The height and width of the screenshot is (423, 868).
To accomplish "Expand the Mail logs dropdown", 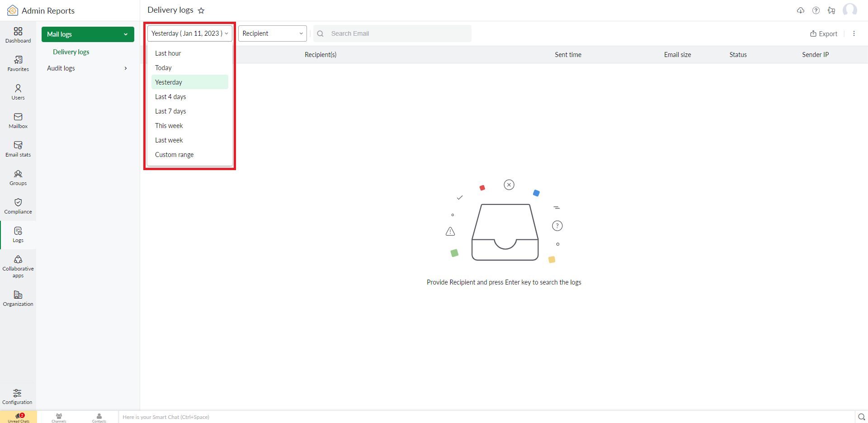I will coord(88,34).
